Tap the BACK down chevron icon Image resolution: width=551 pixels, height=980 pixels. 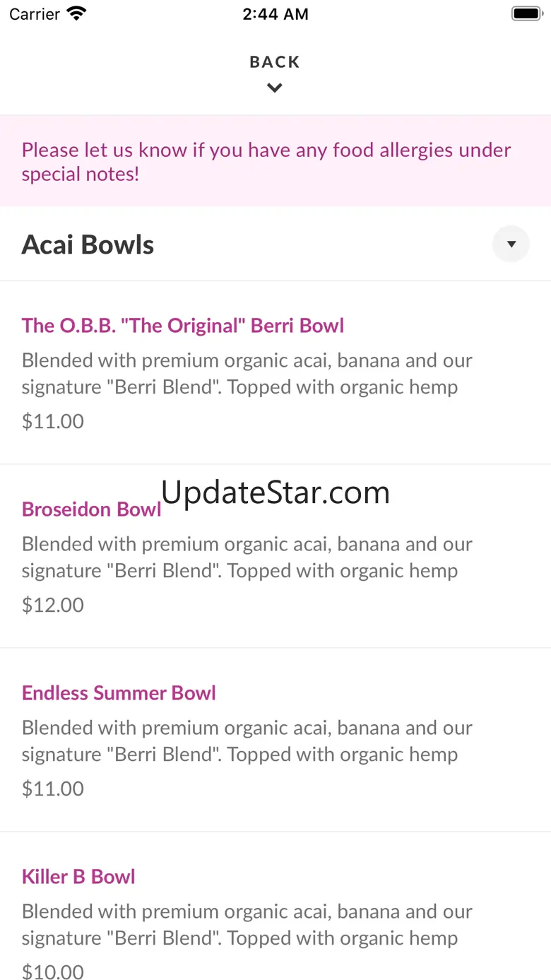tap(275, 88)
